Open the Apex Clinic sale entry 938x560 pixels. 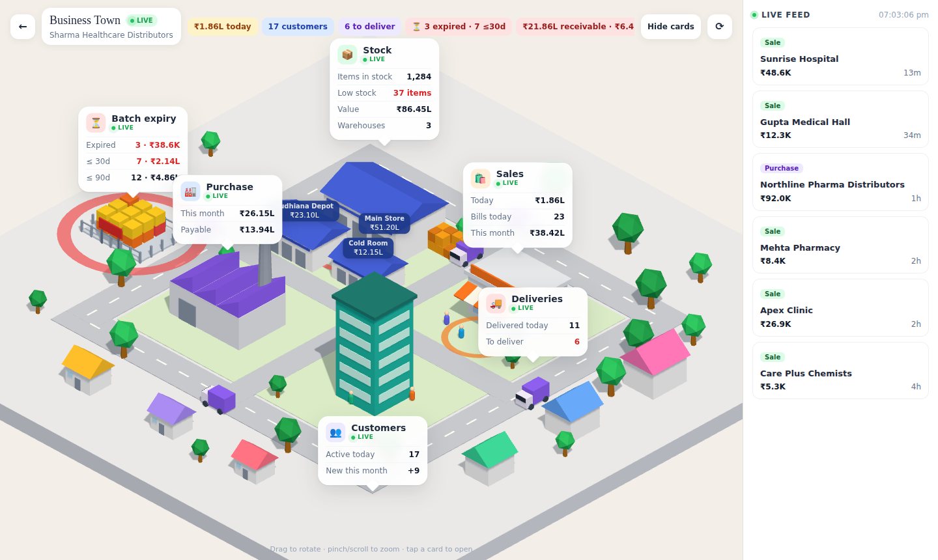840,308
